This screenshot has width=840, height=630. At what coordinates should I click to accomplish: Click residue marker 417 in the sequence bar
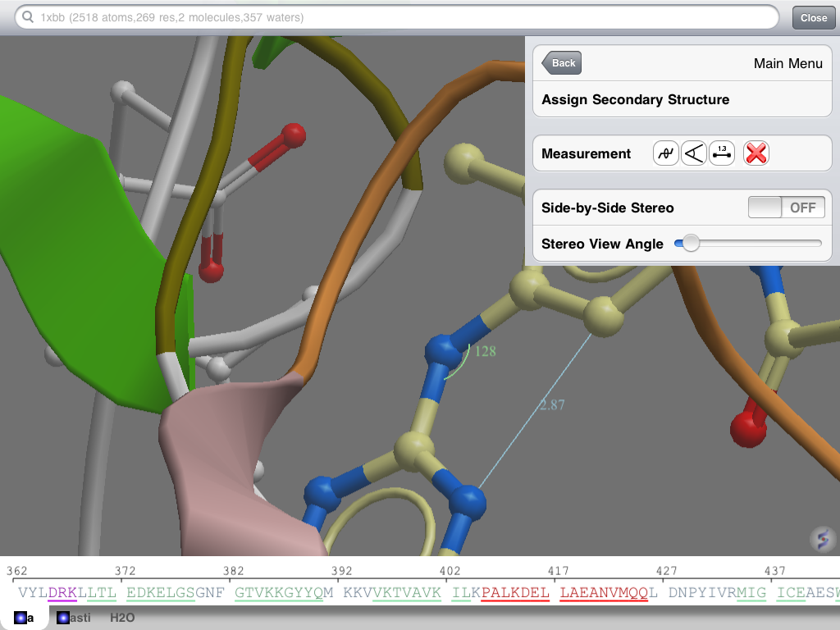[x=559, y=570]
